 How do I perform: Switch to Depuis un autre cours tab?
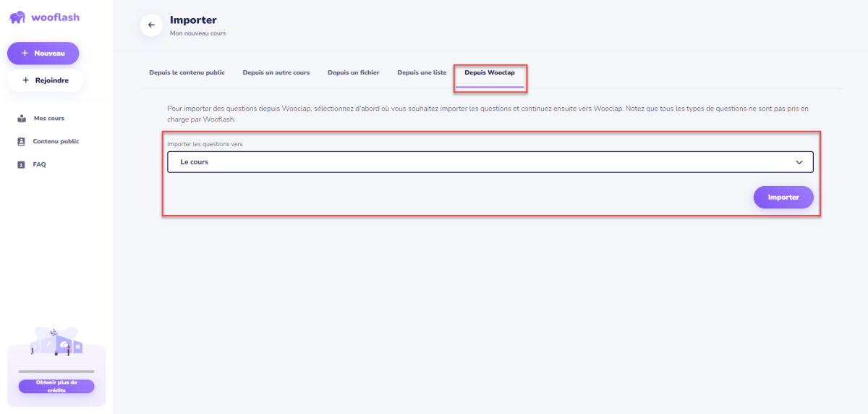(276, 72)
